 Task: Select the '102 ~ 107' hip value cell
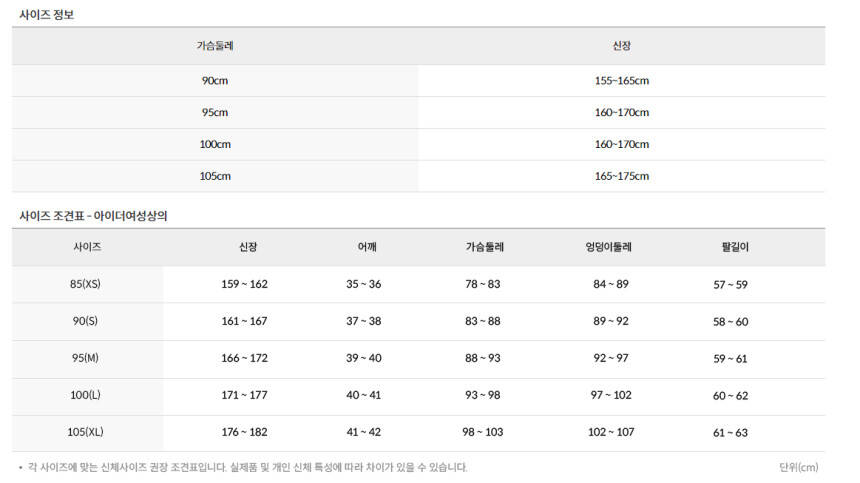click(610, 433)
